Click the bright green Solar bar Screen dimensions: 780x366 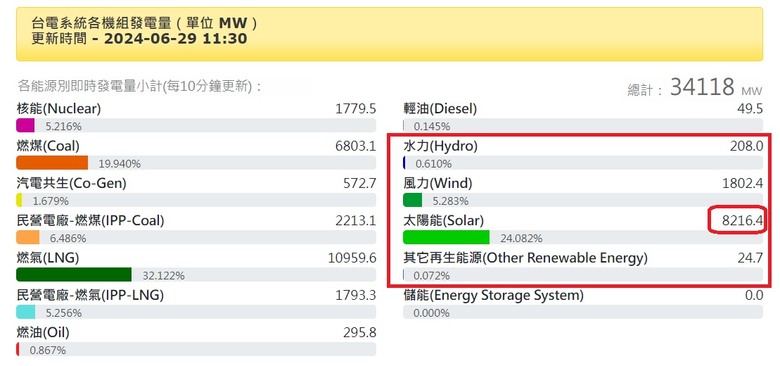[x=446, y=237]
